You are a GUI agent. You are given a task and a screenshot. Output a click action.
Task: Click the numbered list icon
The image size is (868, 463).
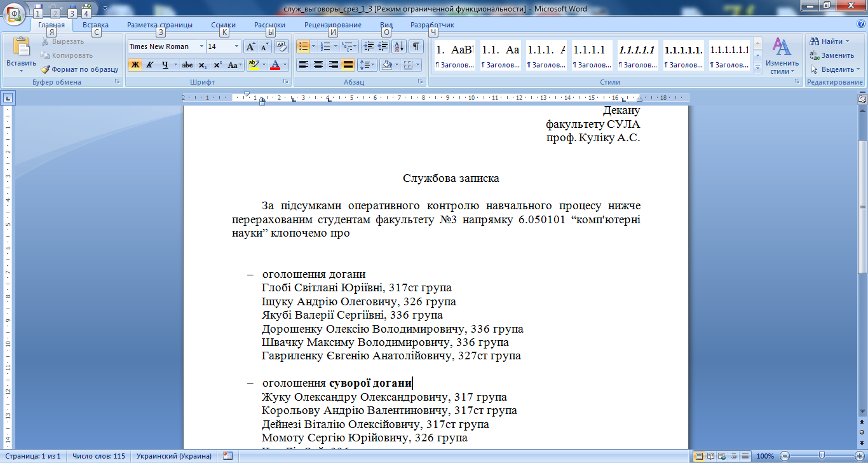(x=325, y=46)
